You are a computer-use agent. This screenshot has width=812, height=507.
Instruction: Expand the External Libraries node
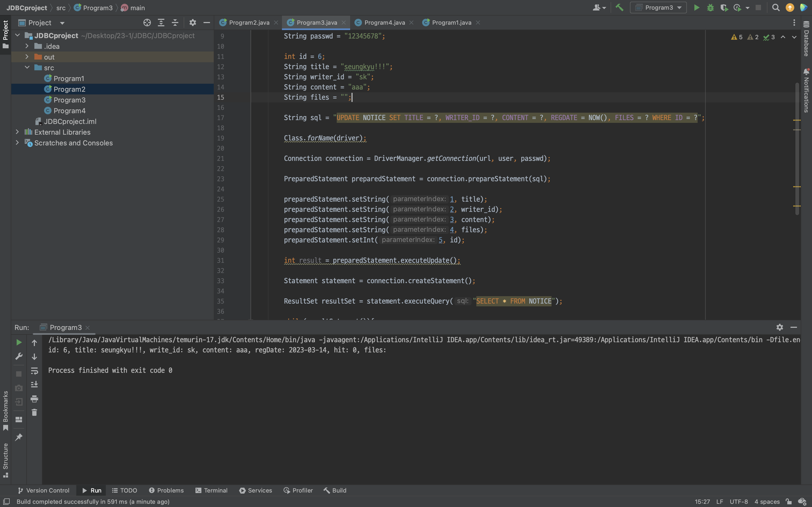17,132
